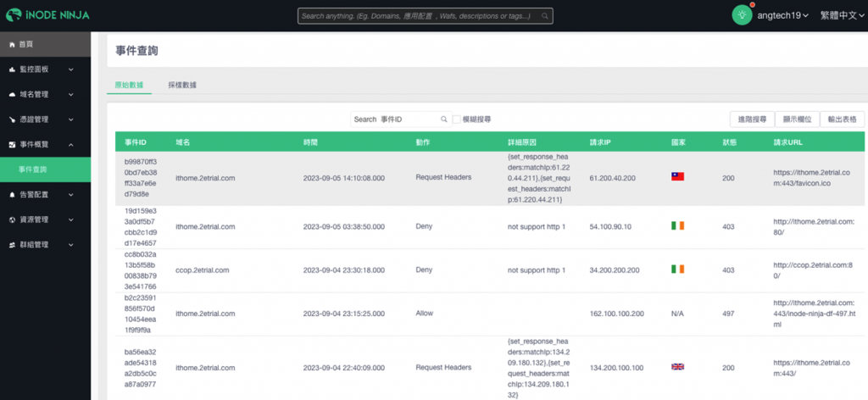Click the bell icon for 告警配置
Viewport: 868px width, 400px height.
pos(12,195)
